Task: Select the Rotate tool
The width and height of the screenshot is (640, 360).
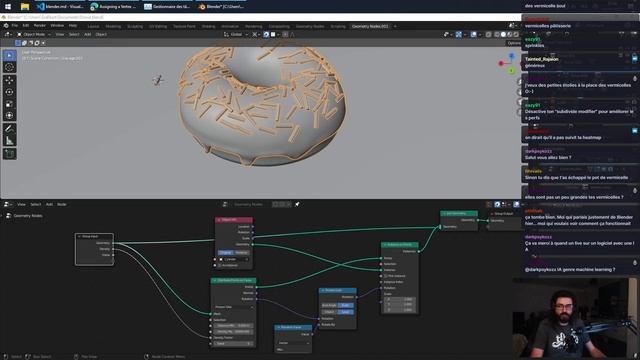Action: click(x=9, y=92)
